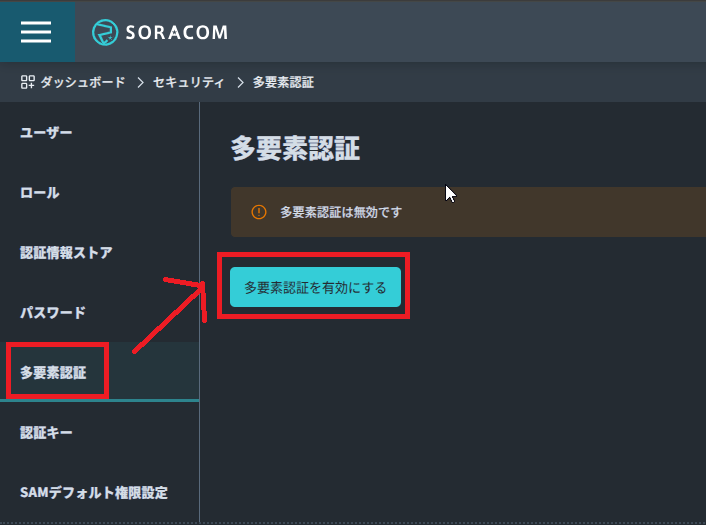Click the 多要素認証は無効です alert banner
Screen dimensions: 706x525
coord(468,212)
